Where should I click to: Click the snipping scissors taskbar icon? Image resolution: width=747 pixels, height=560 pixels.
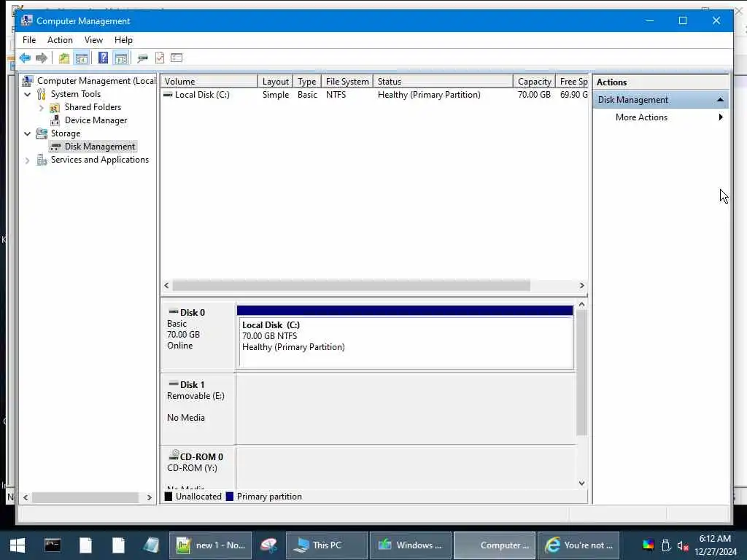click(x=269, y=545)
